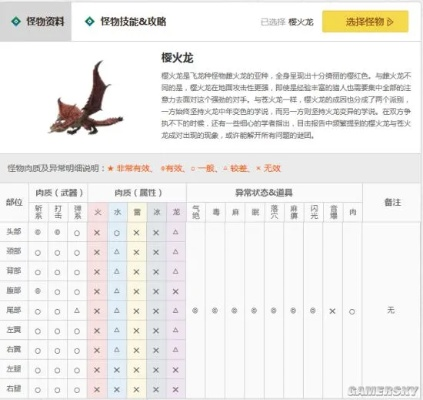Click the 闪光 item header
Screen dimensions: 423x400
coord(313,212)
